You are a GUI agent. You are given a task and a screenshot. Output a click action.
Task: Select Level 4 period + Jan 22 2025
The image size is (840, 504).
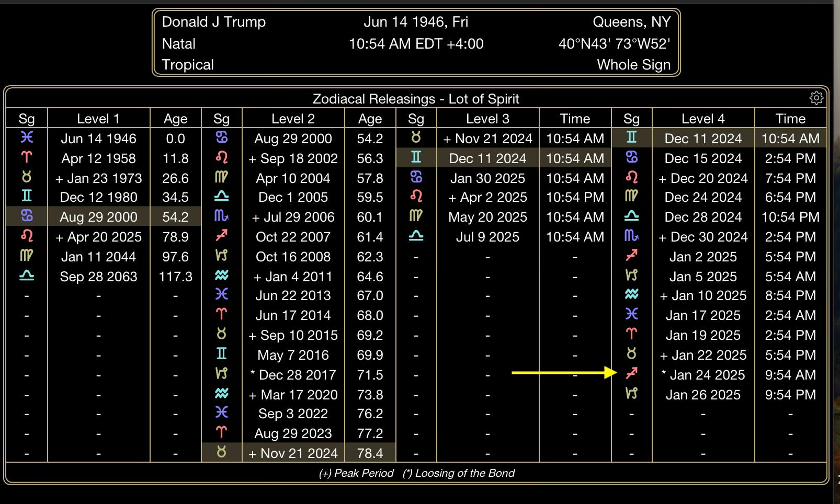point(703,355)
